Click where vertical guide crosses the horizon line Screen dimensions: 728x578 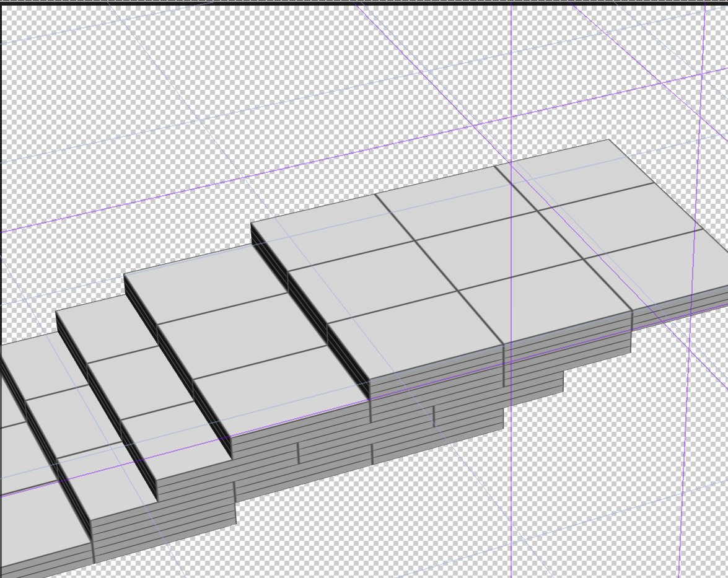pyautogui.click(x=511, y=123)
